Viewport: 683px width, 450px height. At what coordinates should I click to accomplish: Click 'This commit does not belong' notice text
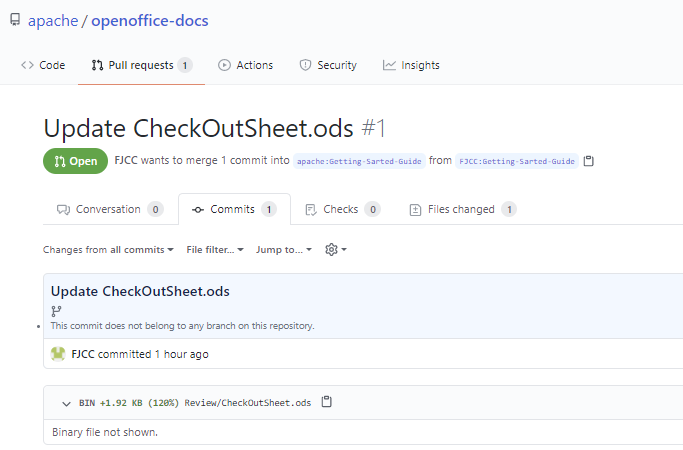tap(183, 326)
